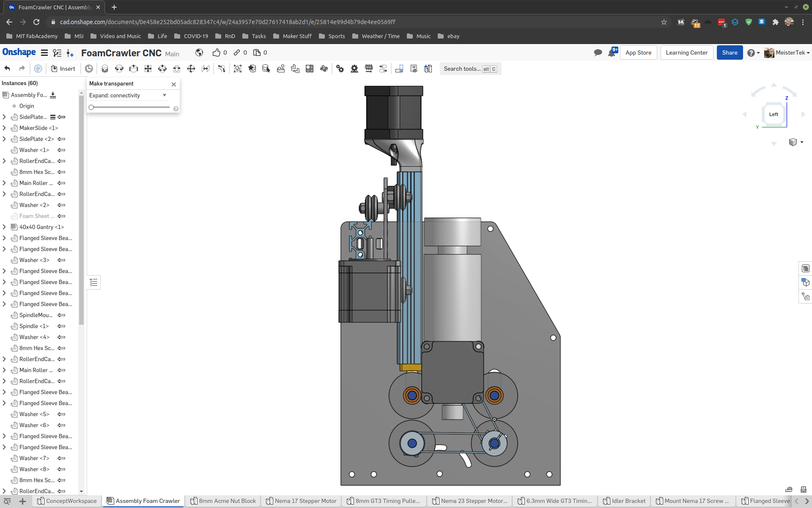Click the Left face of the view cube
This screenshot has height=508, width=812.
[774, 114]
